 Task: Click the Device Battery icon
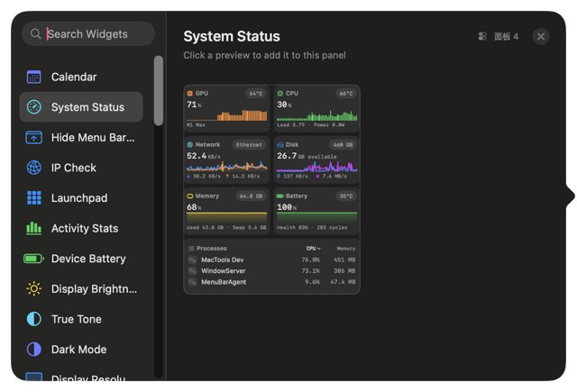[x=34, y=259]
